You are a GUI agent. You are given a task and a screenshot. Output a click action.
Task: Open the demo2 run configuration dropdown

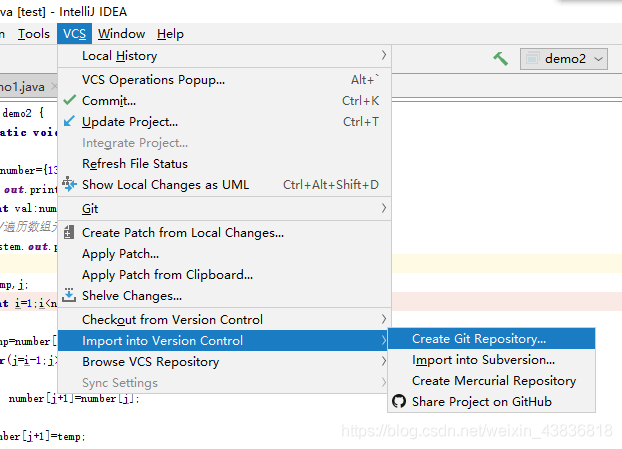(564, 59)
